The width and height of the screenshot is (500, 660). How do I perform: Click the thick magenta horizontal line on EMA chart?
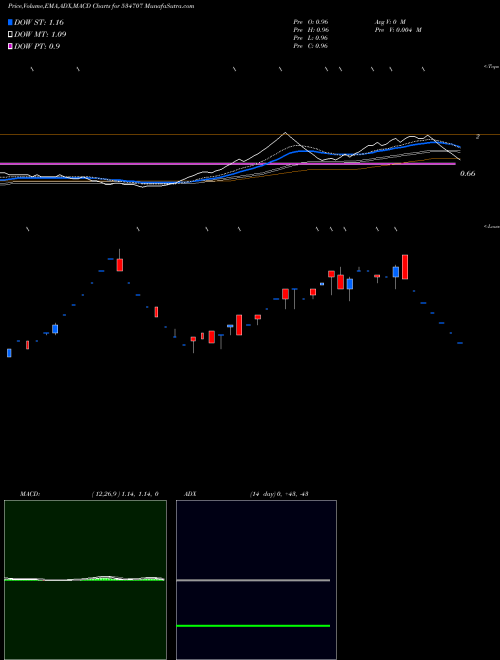(x=227, y=163)
